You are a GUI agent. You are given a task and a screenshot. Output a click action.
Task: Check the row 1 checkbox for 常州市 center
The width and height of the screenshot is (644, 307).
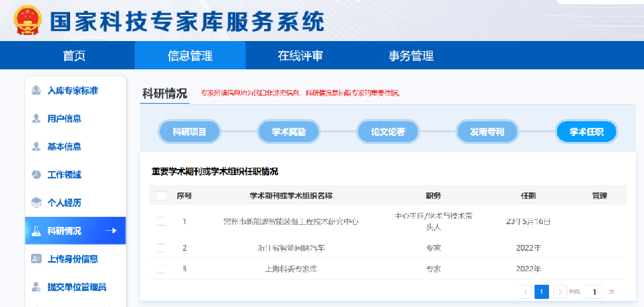click(161, 221)
